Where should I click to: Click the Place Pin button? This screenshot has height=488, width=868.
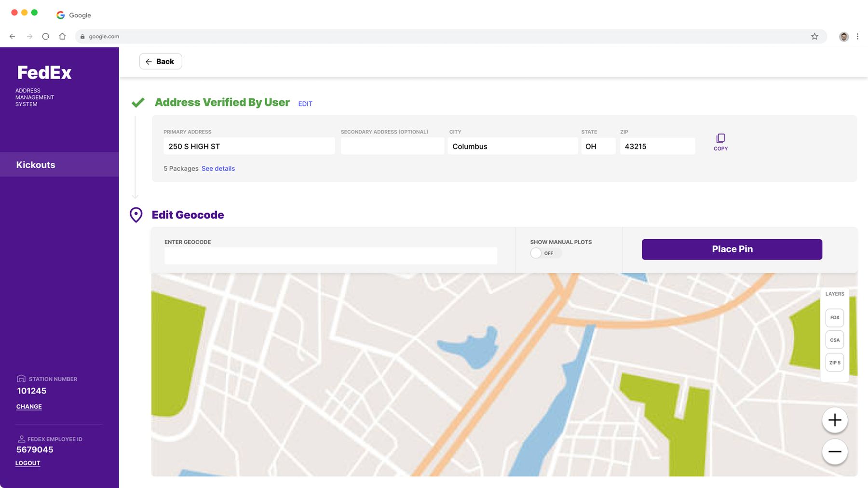pos(732,249)
